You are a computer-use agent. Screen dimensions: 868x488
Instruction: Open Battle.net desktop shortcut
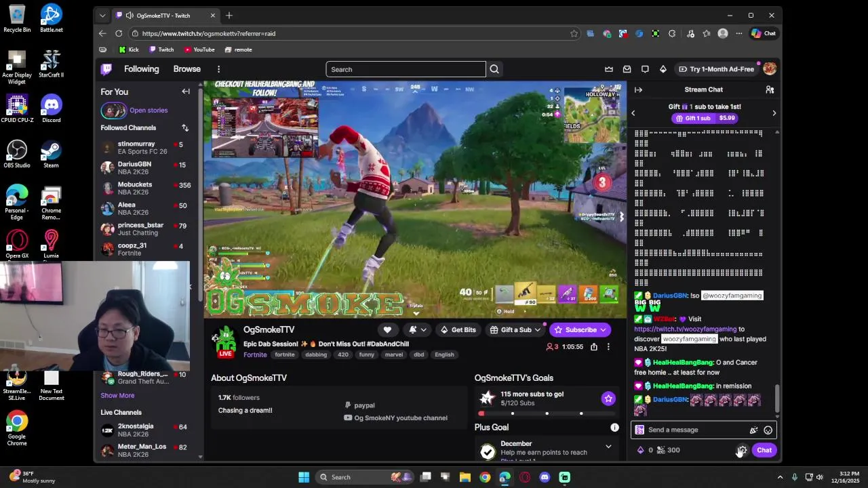(x=51, y=18)
